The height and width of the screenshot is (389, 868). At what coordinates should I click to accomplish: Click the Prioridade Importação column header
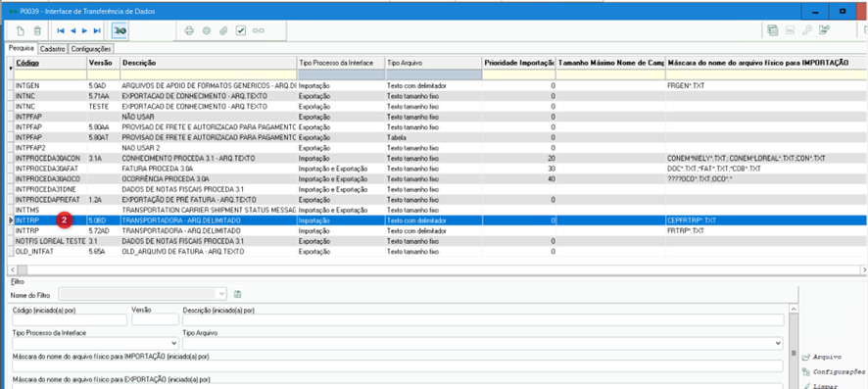point(518,63)
